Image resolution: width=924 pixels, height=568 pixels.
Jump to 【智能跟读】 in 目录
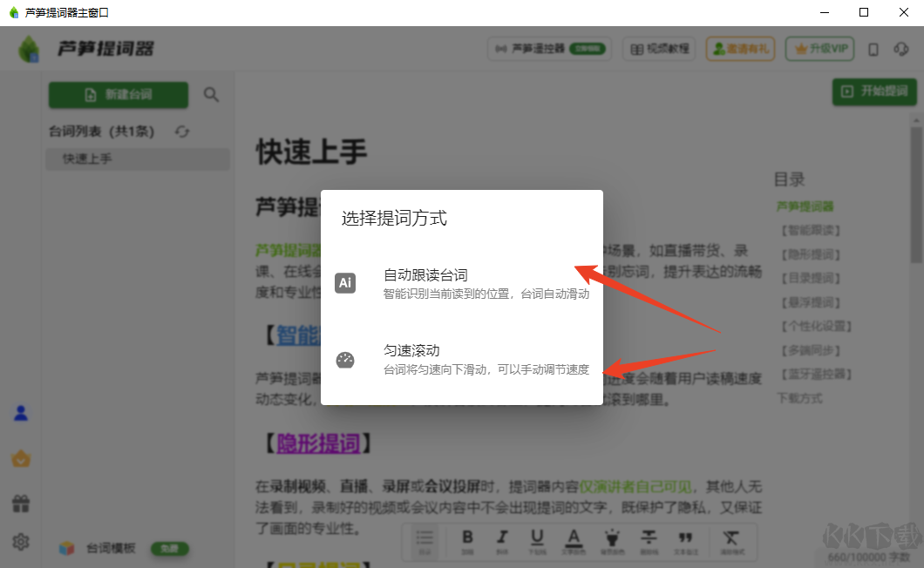[x=811, y=230]
